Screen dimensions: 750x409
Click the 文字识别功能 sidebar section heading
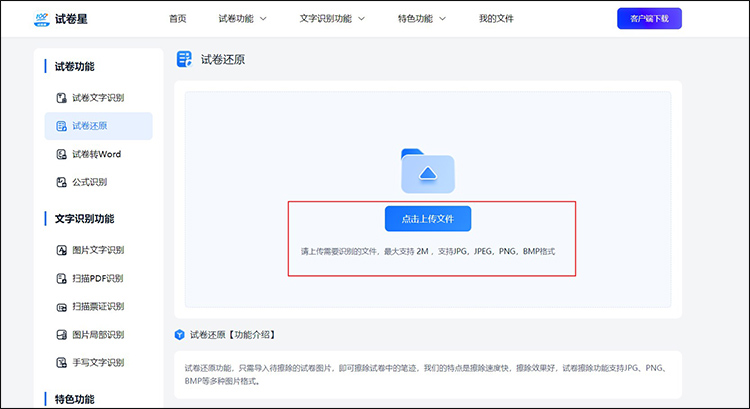(84, 219)
